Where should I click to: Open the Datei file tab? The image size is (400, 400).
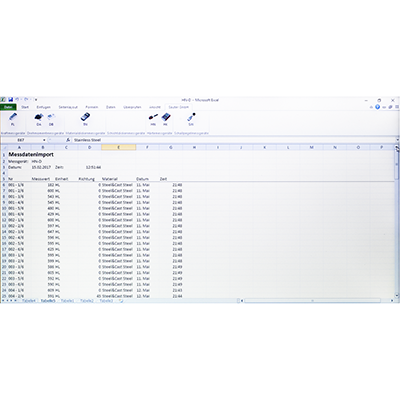tap(8, 107)
